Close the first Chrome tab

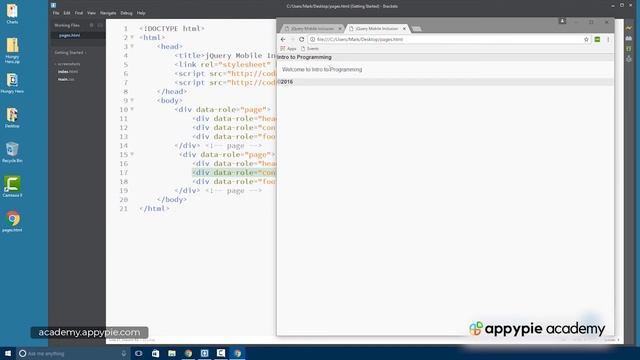(x=340, y=29)
